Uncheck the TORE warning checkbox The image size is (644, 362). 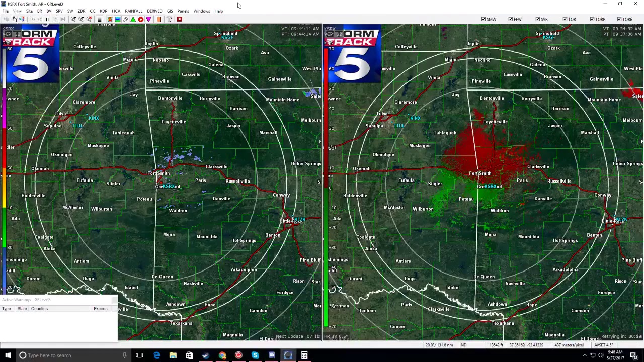tap(619, 19)
